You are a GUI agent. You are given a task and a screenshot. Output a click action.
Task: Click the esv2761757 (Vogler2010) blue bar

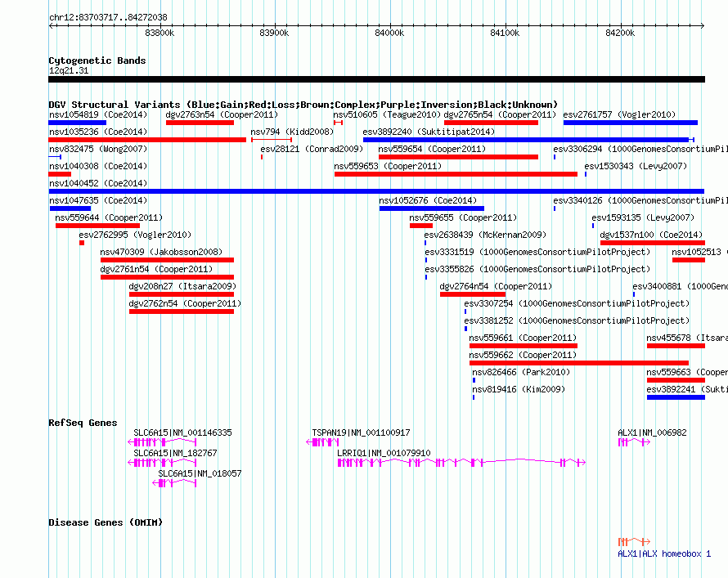click(x=630, y=123)
